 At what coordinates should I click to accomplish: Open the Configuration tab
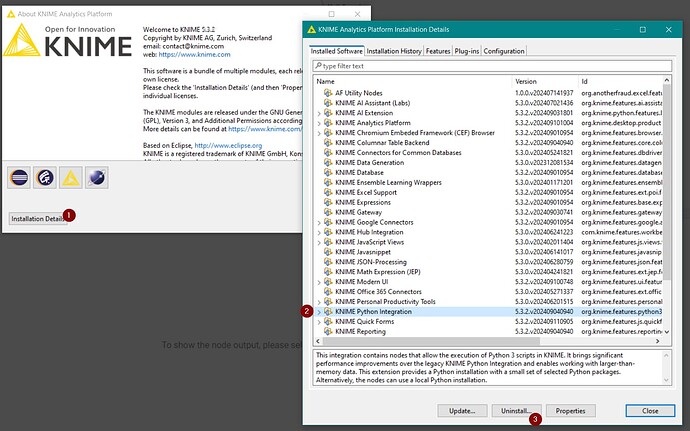[504, 51]
